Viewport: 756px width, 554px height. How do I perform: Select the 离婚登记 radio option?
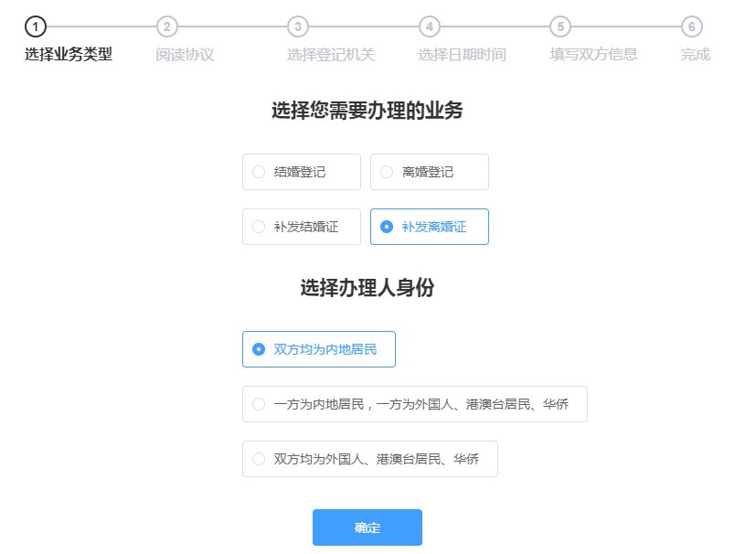(x=429, y=172)
